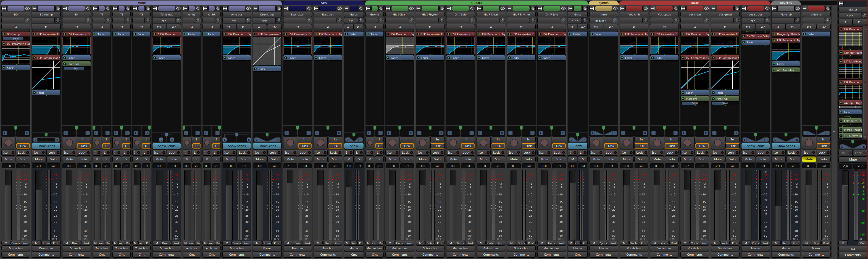868x259 pixels.
Task: Bypass the Dragonfly Plate Reverb plugin LED
Action: pos(774,34)
